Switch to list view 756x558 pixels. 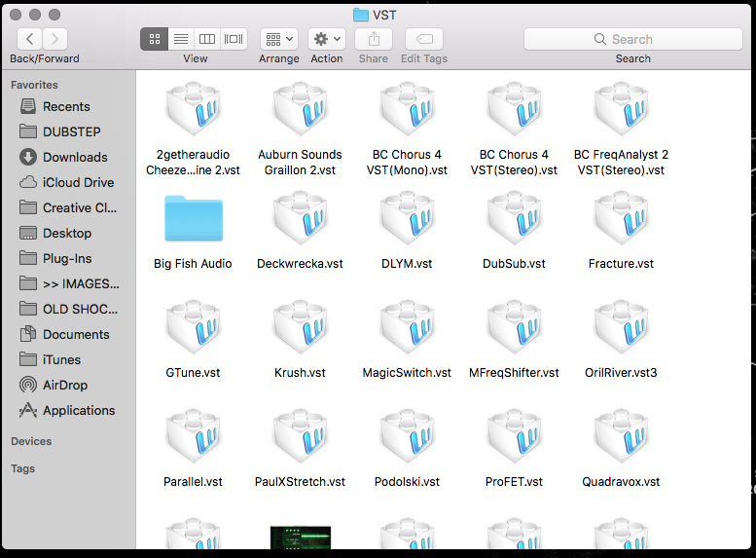181,39
